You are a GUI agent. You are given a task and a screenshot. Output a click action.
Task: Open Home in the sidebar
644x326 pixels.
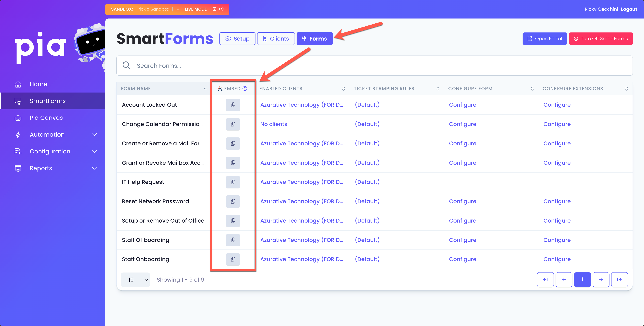[x=53, y=84]
